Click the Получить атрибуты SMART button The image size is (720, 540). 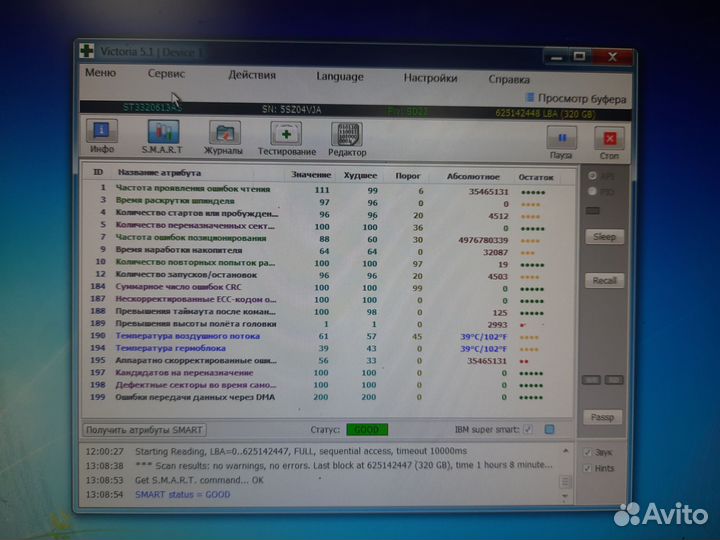(144, 430)
